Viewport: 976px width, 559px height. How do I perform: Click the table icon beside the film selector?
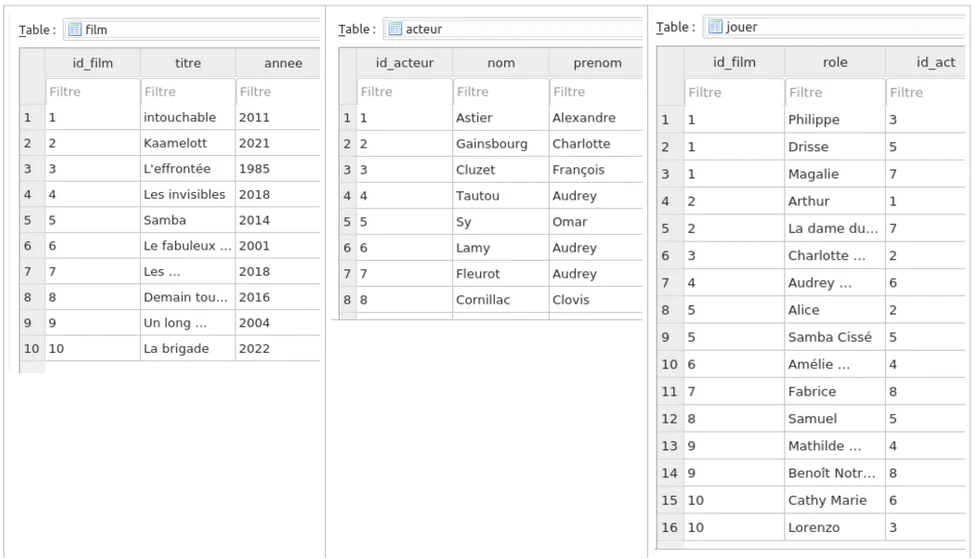click(75, 30)
